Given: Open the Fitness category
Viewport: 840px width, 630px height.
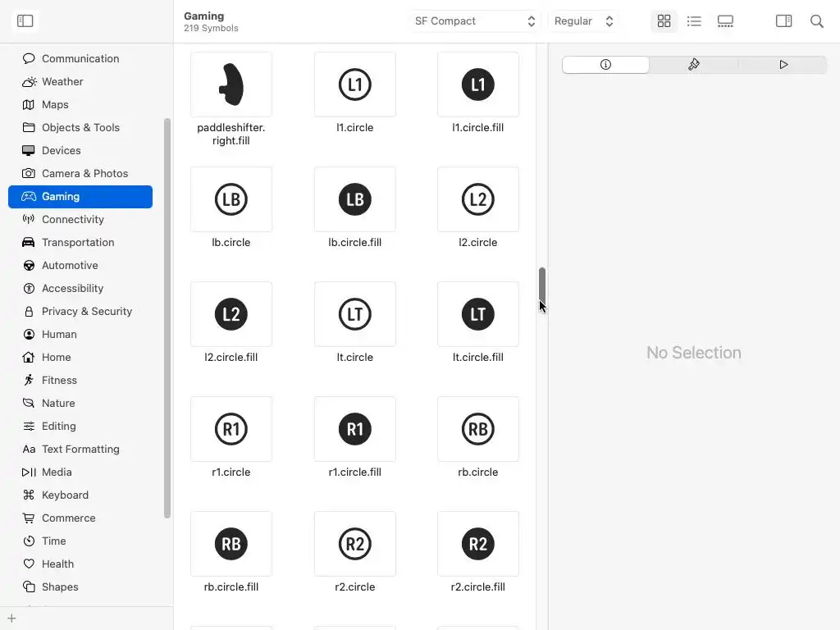Looking at the screenshot, I should 80,381.
